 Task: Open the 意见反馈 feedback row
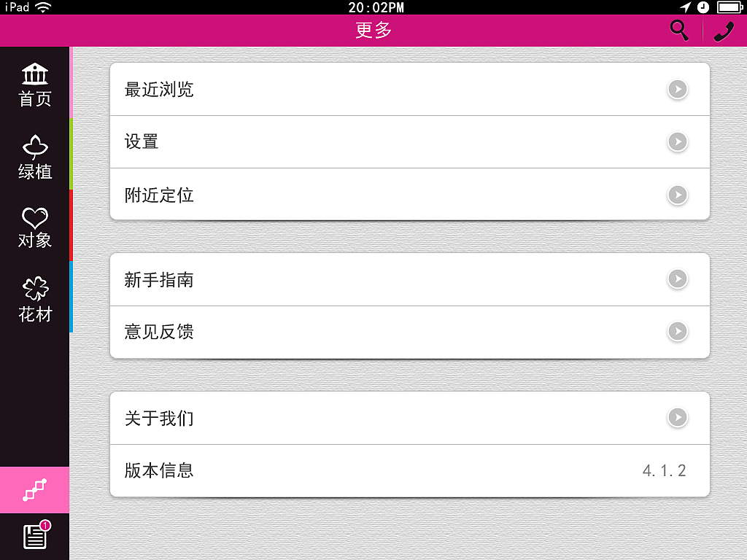coord(410,332)
